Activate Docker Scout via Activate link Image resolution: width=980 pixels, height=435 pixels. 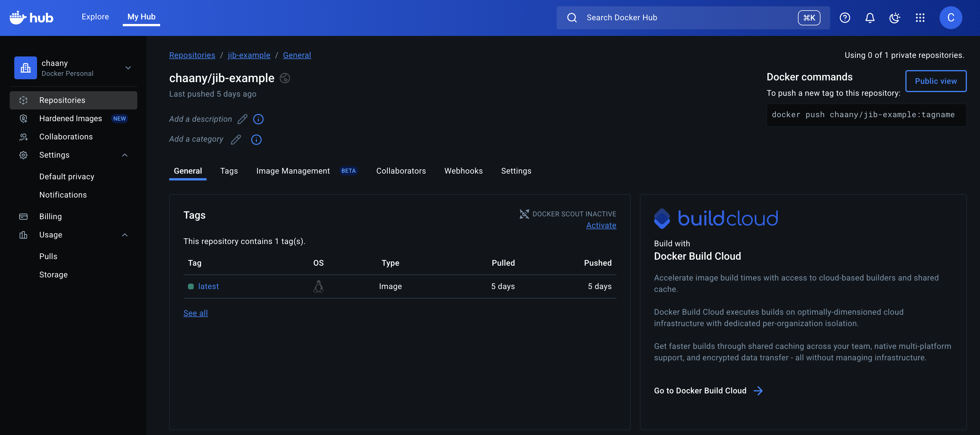[x=601, y=225]
